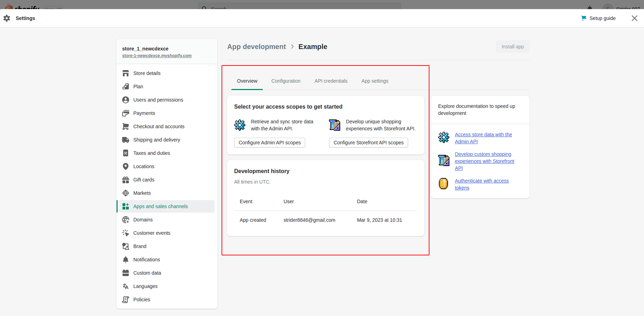
Task: Click the Plan icon in sidebar
Action: pyautogui.click(x=126, y=87)
